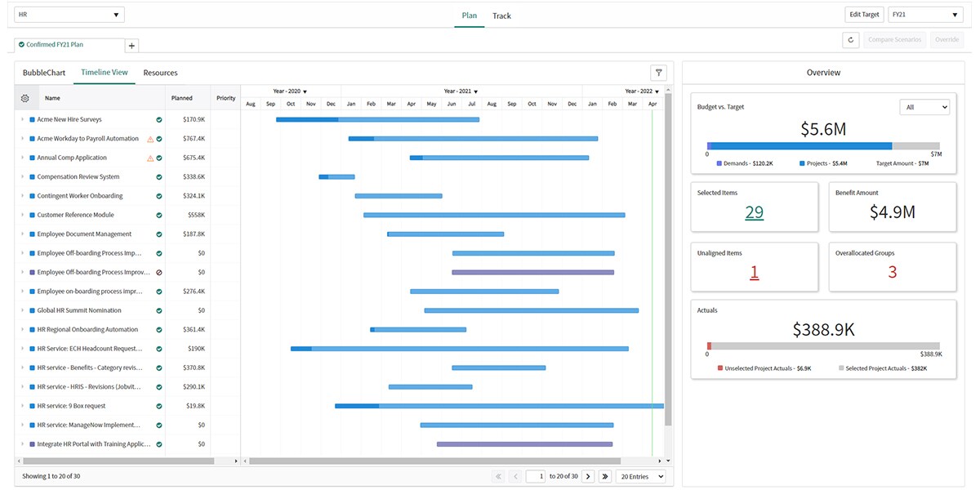
Task: Switch to the Track tab
Action: [501, 16]
